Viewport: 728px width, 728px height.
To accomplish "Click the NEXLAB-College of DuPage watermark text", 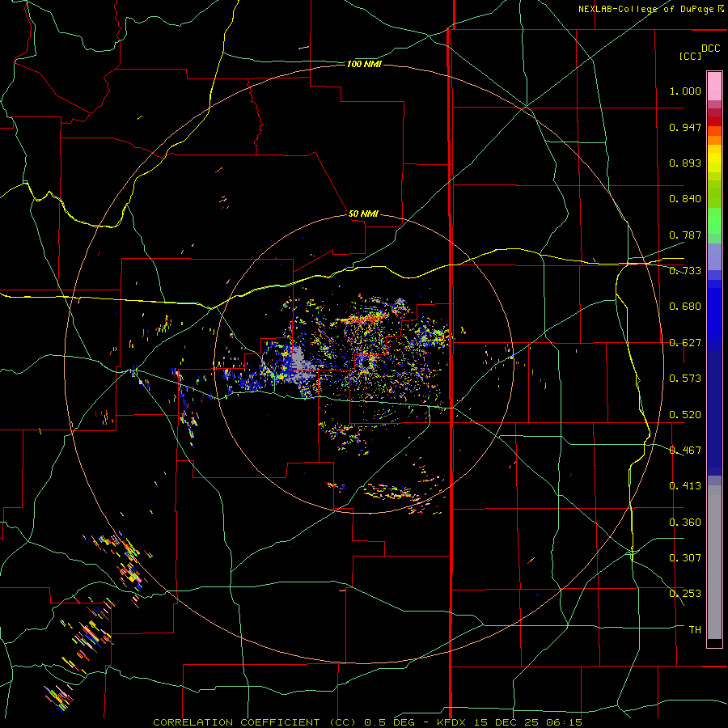I will tap(650, 9).
